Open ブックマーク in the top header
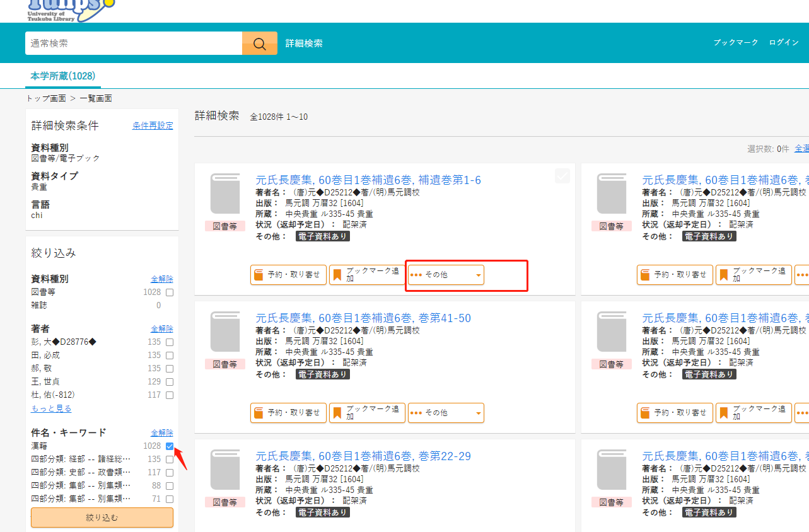Viewport: 809px width, 532px height. [x=736, y=43]
